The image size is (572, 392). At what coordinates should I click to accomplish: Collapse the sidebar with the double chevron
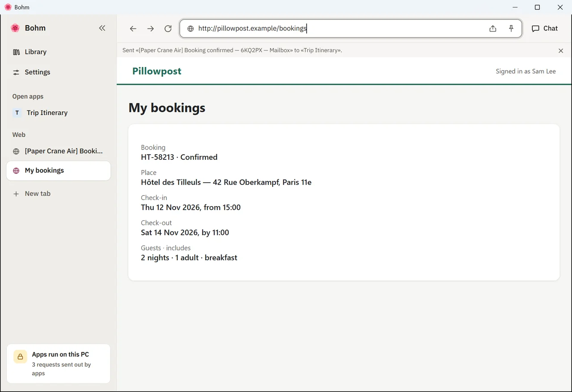click(102, 28)
